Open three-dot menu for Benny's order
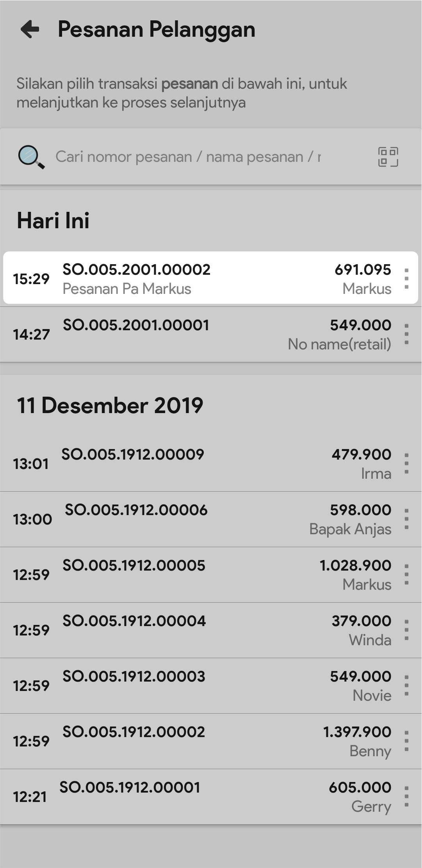This screenshot has height=868, width=422. 406,741
